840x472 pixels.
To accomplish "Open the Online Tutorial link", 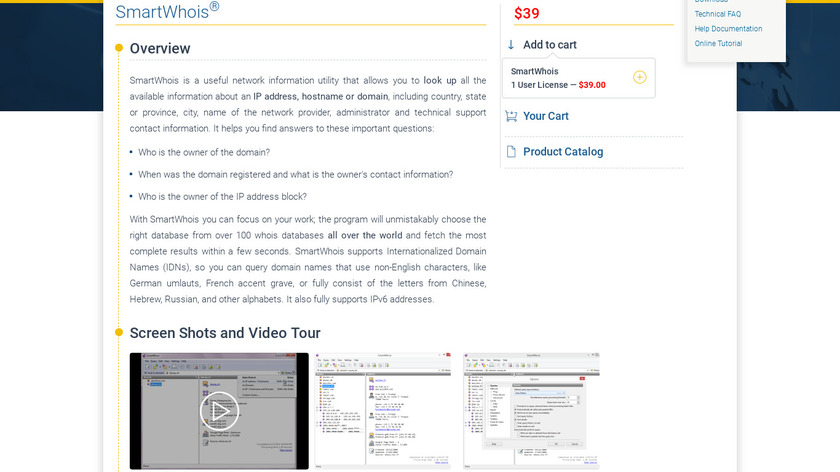I will (718, 43).
